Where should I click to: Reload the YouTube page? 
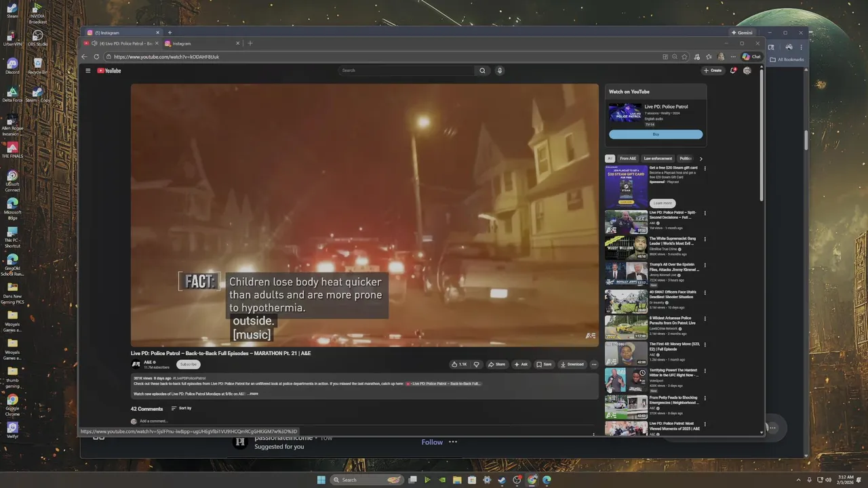coord(96,57)
